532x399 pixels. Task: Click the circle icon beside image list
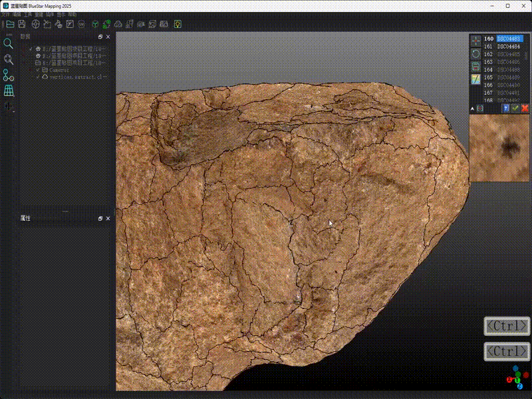(x=475, y=54)
